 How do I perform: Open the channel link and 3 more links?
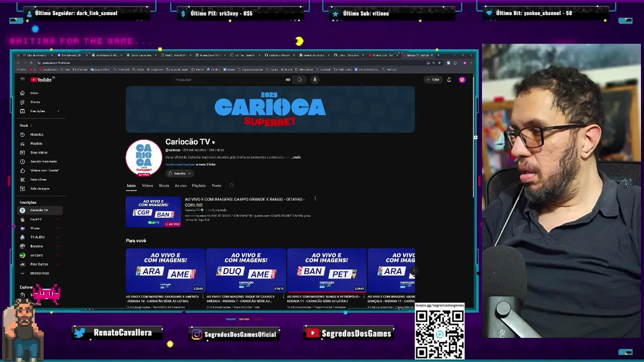point(190,164)
